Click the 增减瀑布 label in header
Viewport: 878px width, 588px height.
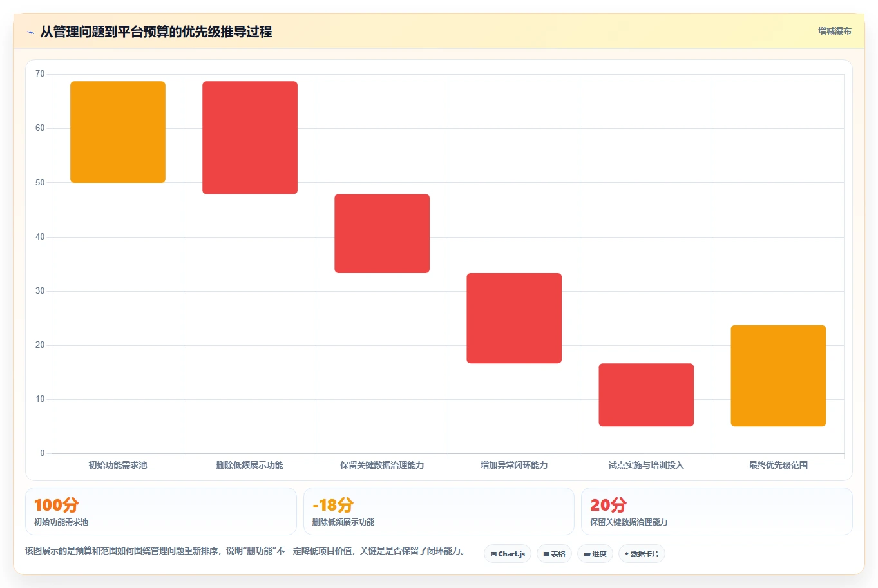click(x=834, y=31)
